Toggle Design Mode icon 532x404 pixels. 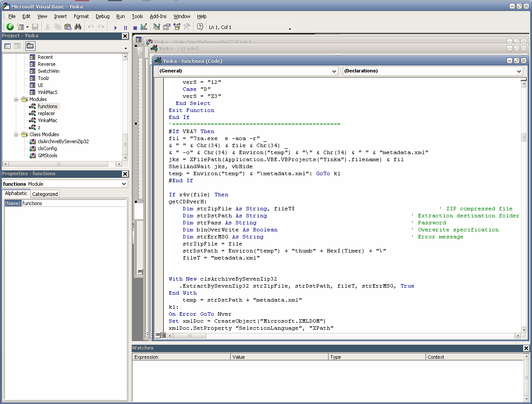tap(144, 27)
